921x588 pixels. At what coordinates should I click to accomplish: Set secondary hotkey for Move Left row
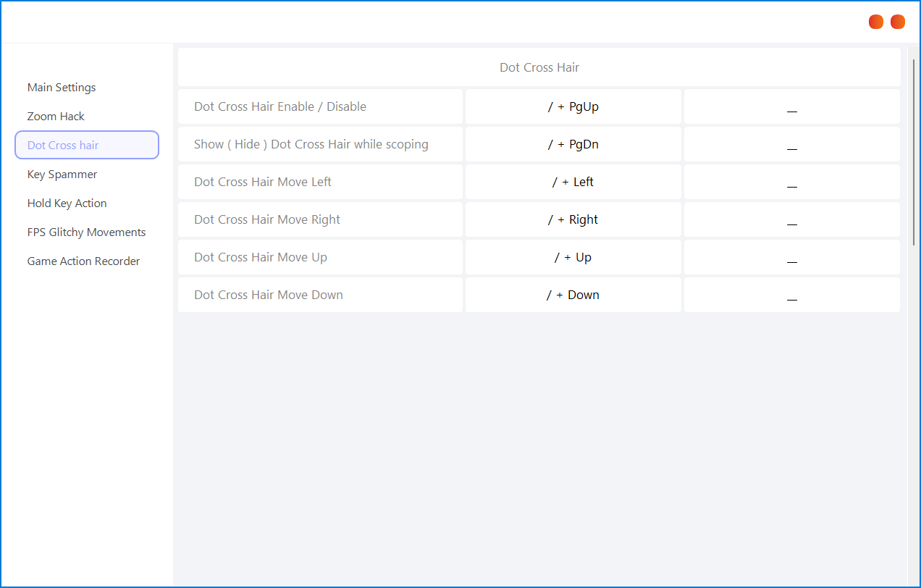pyautogui.click(x=791, y=182)
